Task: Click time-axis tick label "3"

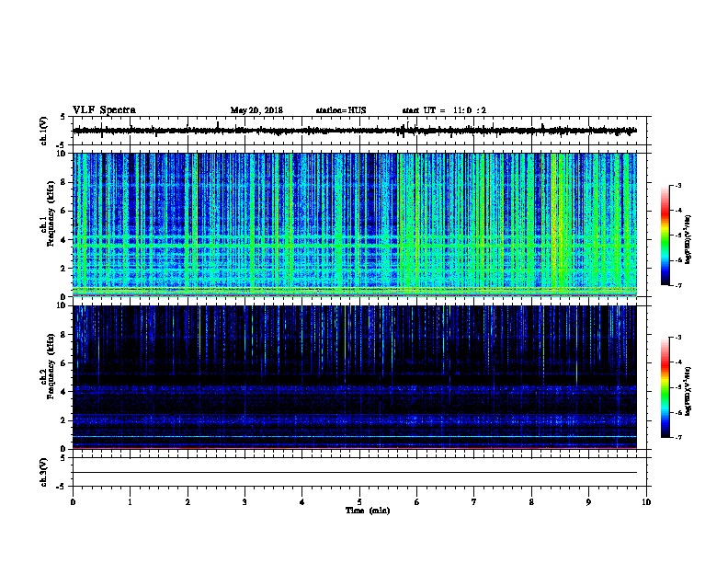Action: pos(245,502)
